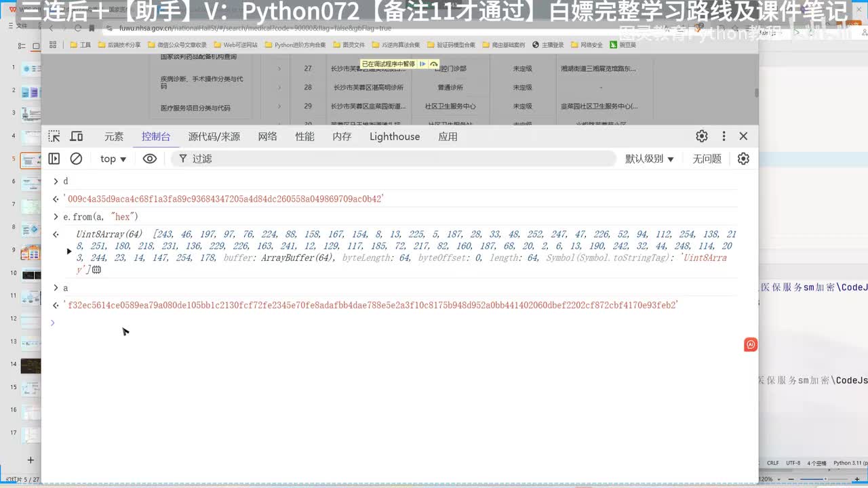This screenshot has width=868, height=488.
Task: Open the 豌豆荚 bookmark
Action: pyautogui.click(x=623, y=45)
